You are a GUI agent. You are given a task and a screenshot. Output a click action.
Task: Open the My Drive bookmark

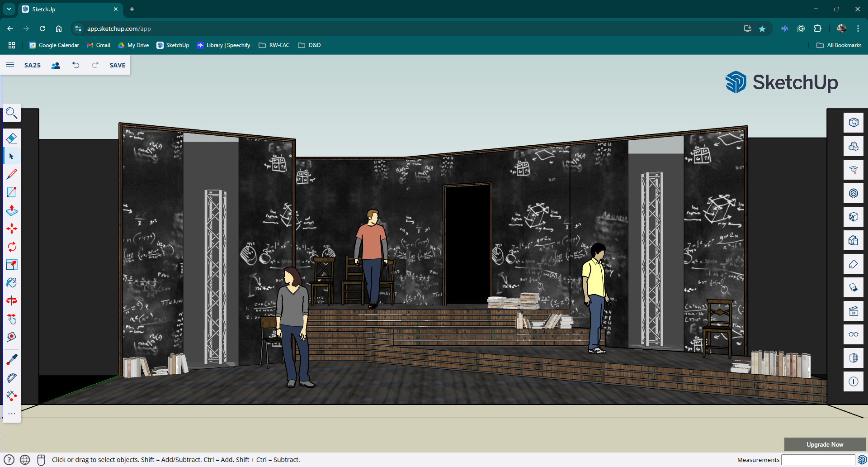[133, 45]
